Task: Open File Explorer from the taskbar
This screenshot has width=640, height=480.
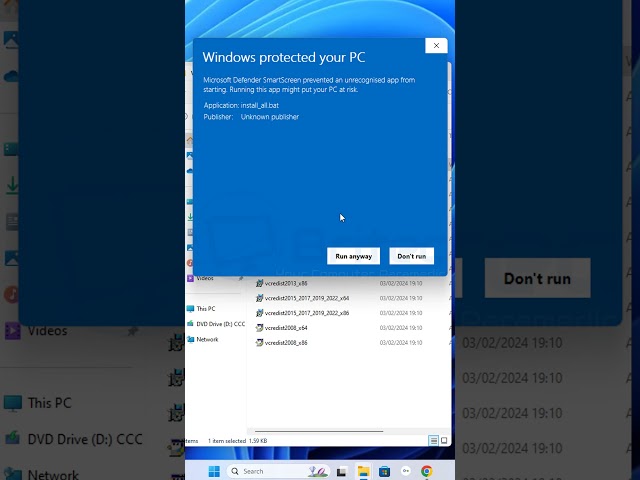Action: pyautogui.click(x=363, y=471)
